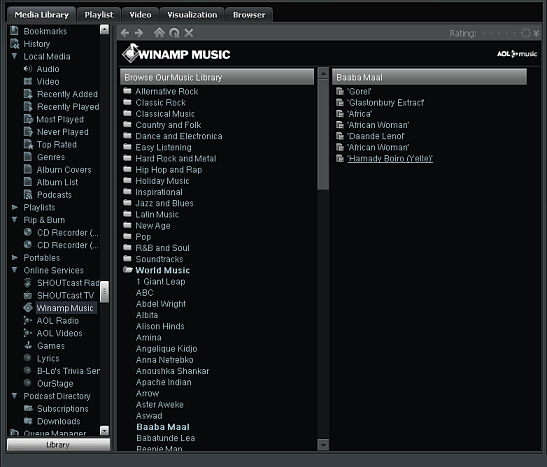The width and height of the screenshot is (547, 467).
Task: Select artist Baaba Maal in list
Action: pyautogui.click(x=163, y=427)
